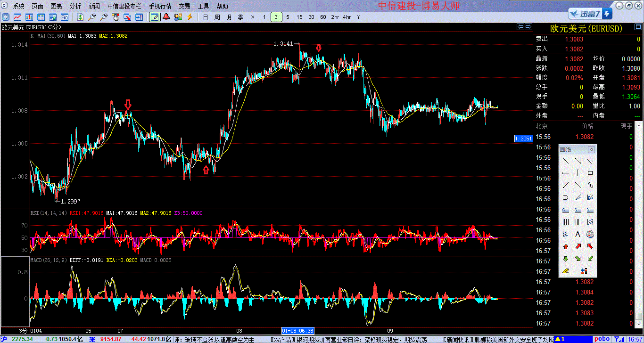Click the lightning bolt quick trade icon
This screenshot has width=644, height=343.
pos(190,17)
